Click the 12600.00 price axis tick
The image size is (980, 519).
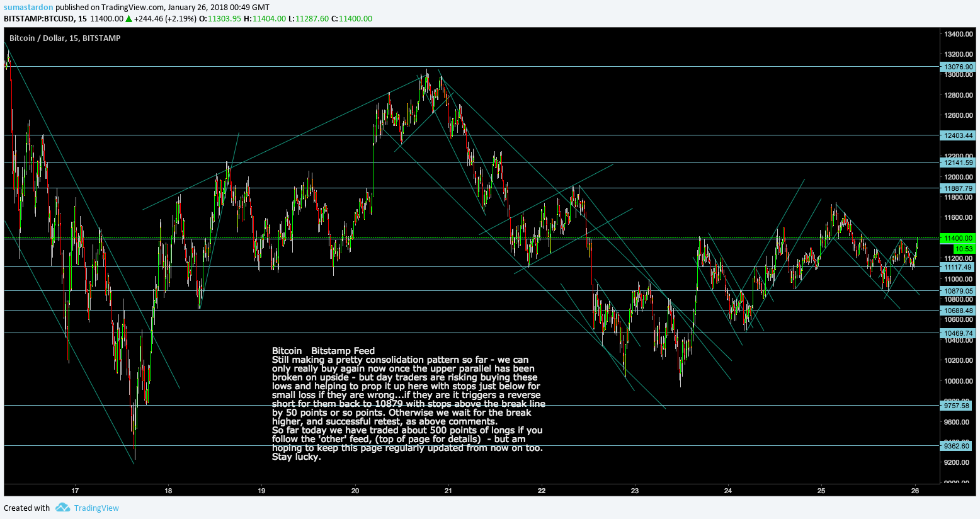[959, 115]
